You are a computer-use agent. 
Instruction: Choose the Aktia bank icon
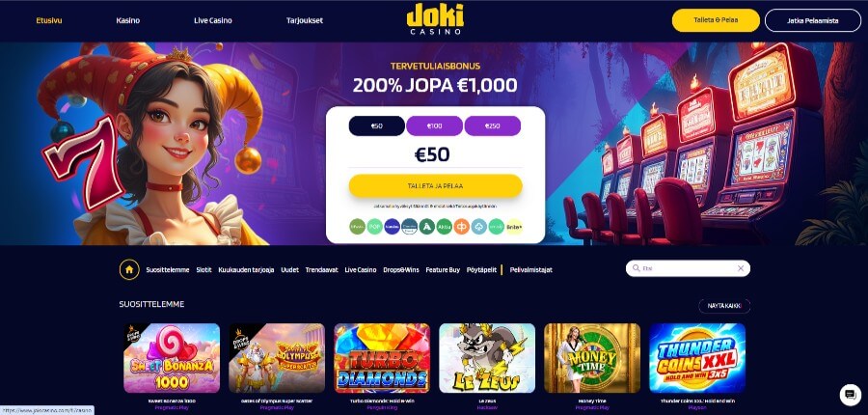(x=444, y=226)
